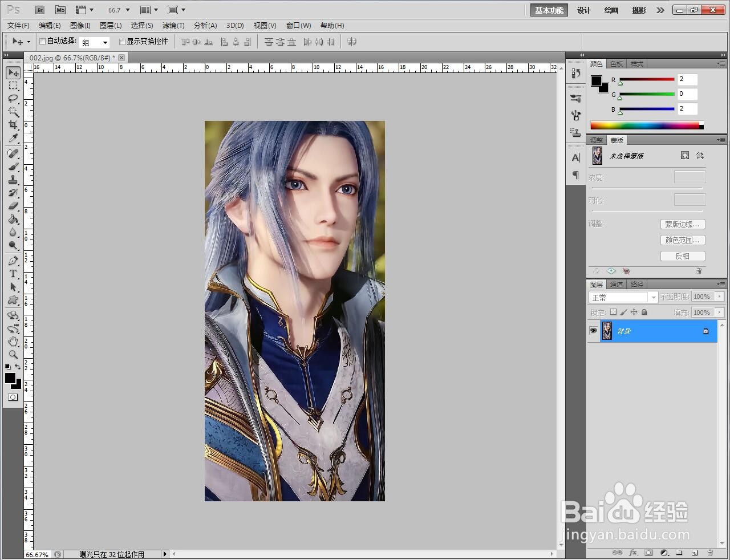Select the Path Selection tool
This screenshot has height=560, width=730.
tap(13, 287)
